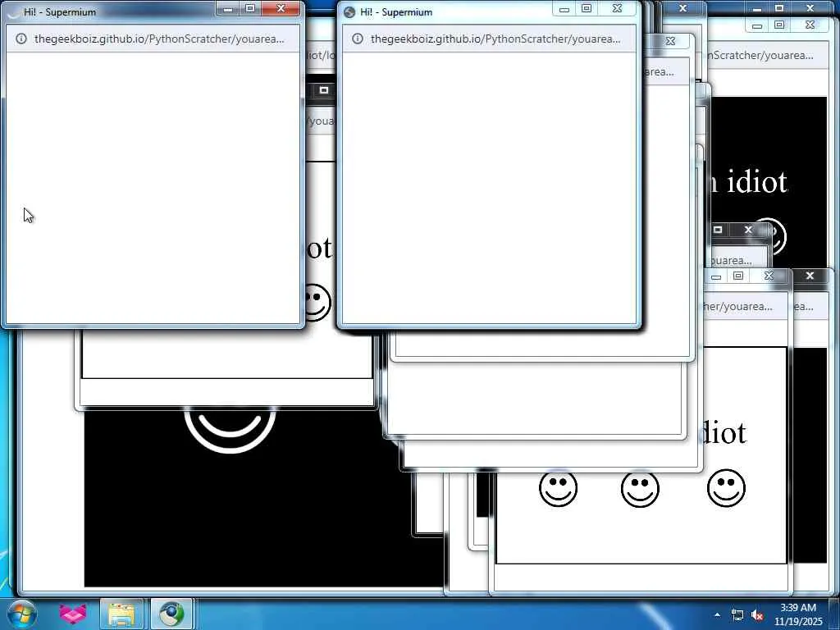This screenshot has width=840, height=630.
Task: Click Supermium globe icon in right window title
Action: (x=349, y=11)
